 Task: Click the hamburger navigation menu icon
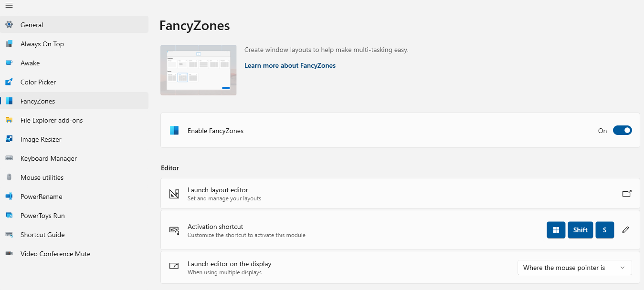point(9,5)
